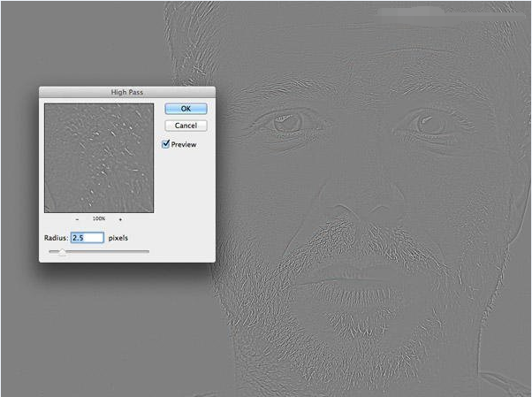Viewport: 532px width, 397px height.
Task: Click the Radius value input field
Action: 87,238
